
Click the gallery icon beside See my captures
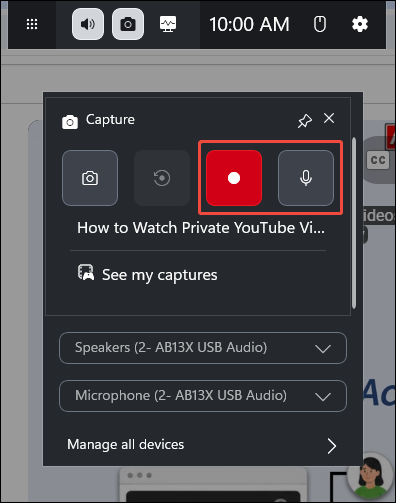[86, 272]
